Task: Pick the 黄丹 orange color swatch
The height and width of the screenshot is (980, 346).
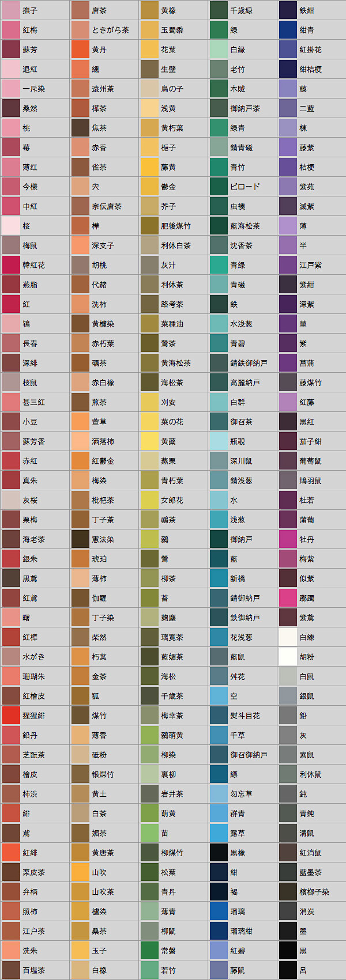Action: click(80, 50)
